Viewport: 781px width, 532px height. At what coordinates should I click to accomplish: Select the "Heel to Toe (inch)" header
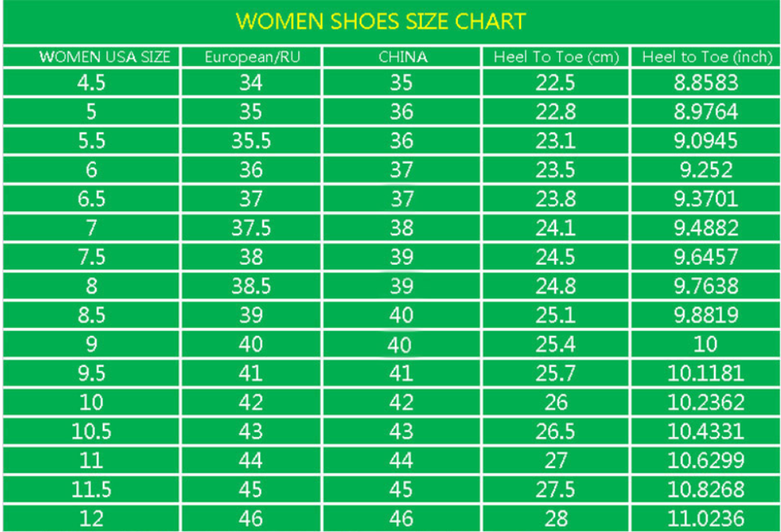706,57
